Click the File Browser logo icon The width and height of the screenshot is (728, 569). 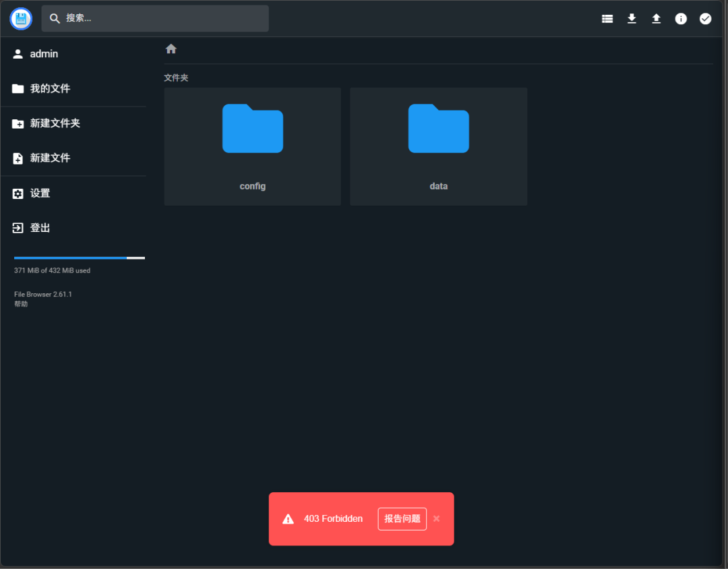coord(21,19)
